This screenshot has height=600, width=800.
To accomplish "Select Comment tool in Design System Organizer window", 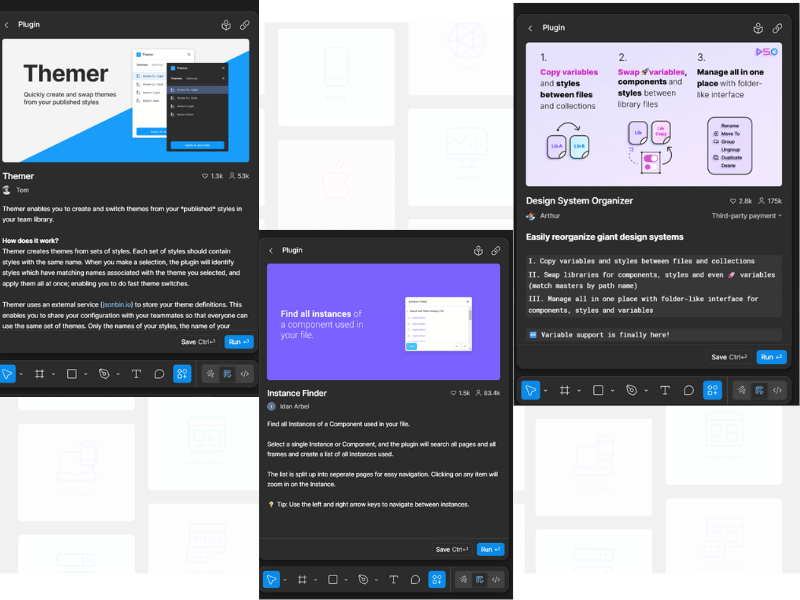I will tap(689, 390).
